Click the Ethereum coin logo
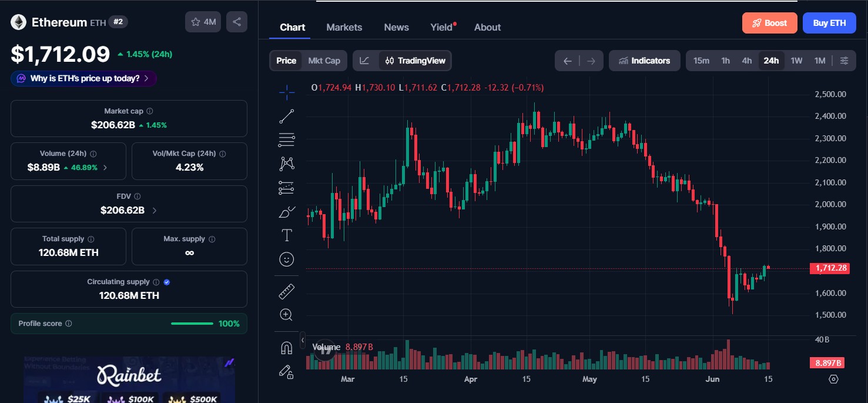This screenshot has height=403, width=868. 18,22
